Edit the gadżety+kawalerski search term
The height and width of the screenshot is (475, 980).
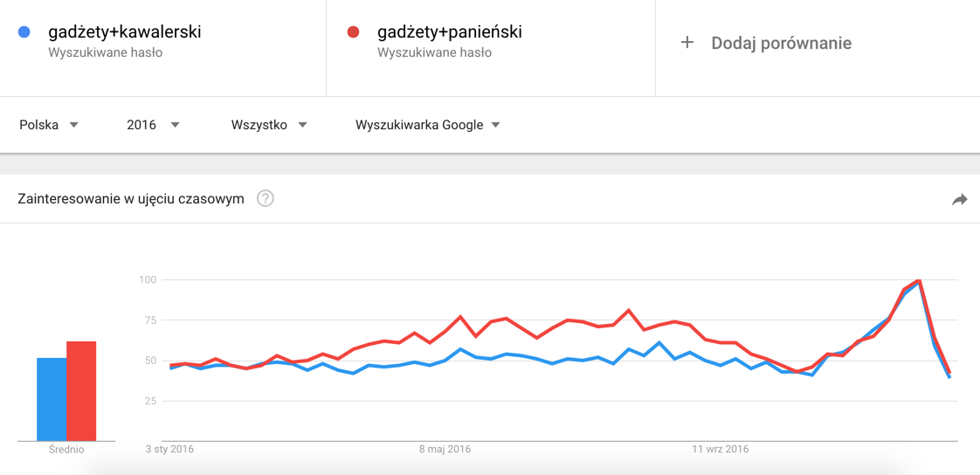point(125,32)
